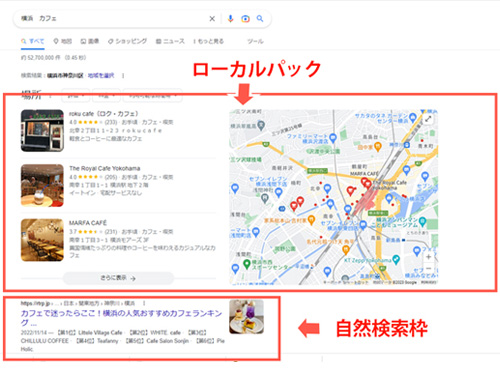Open the もっと見る menu
The image size is (500, 375).
coord(209,41)
